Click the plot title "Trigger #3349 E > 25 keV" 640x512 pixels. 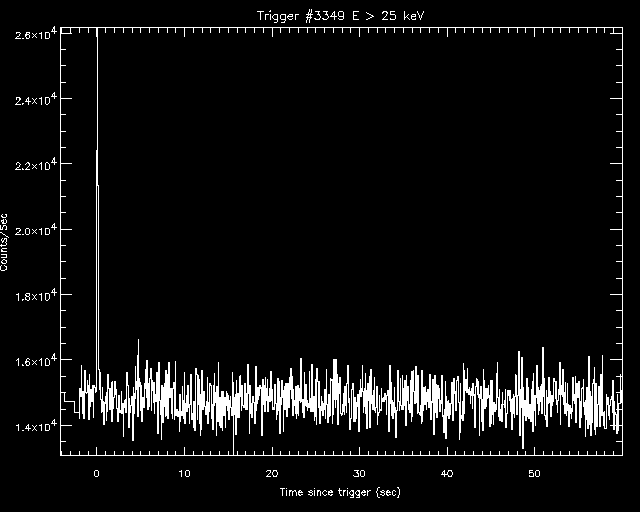tap(340, 16)
